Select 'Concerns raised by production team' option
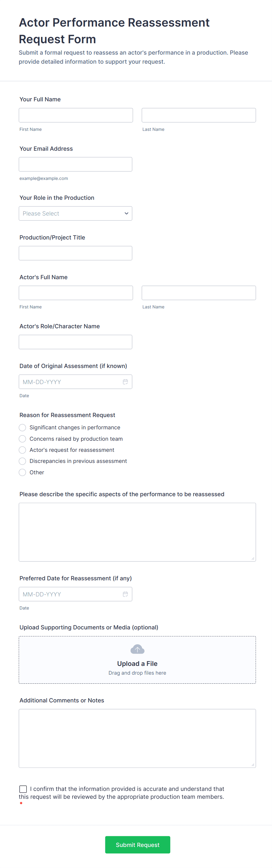Image resolution: width=272 pixels, height=868 pixels. (x=23, y=439)
